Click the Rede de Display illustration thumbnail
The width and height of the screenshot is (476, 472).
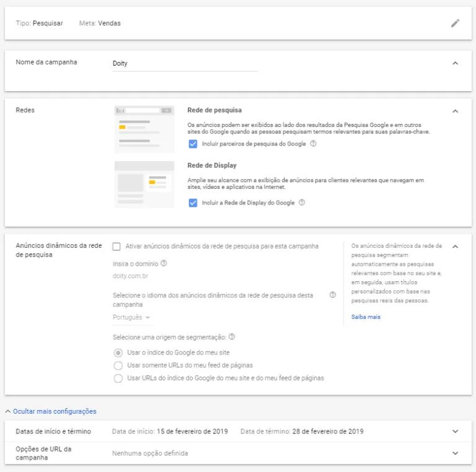pos(144,185)
